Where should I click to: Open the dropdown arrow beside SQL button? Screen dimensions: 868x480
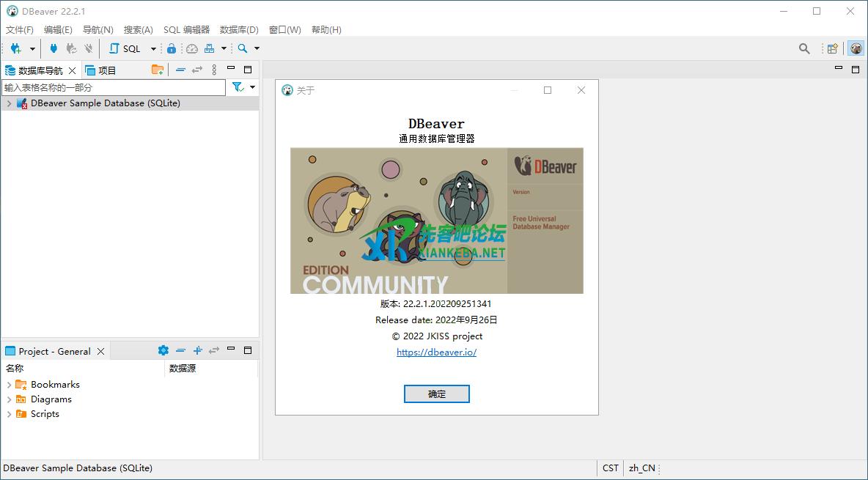153,48
